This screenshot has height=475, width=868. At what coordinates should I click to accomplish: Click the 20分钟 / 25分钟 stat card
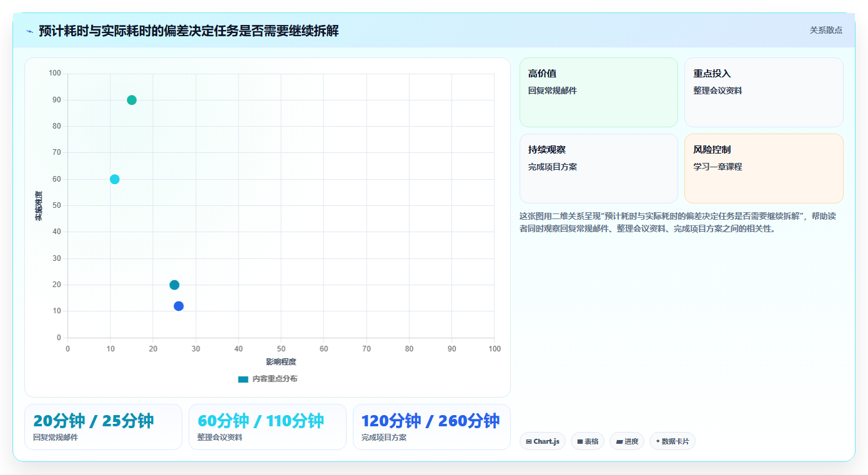[103, 427]
